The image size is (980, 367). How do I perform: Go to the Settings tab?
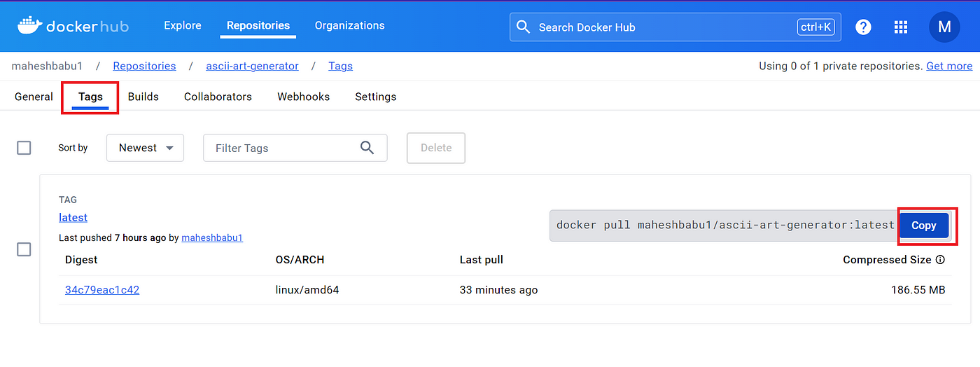[376, 97]
